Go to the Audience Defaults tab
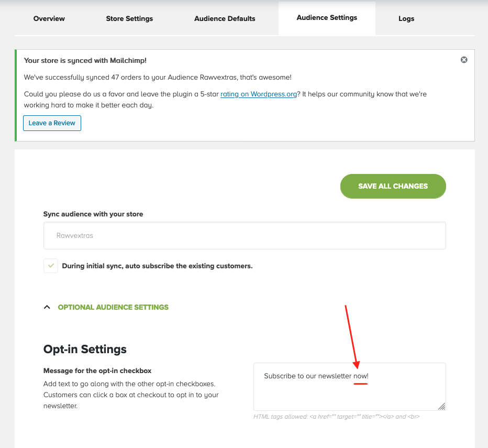The width and height of the screenshot is (488, 448). pyautogui.click(x=225, y=18)
